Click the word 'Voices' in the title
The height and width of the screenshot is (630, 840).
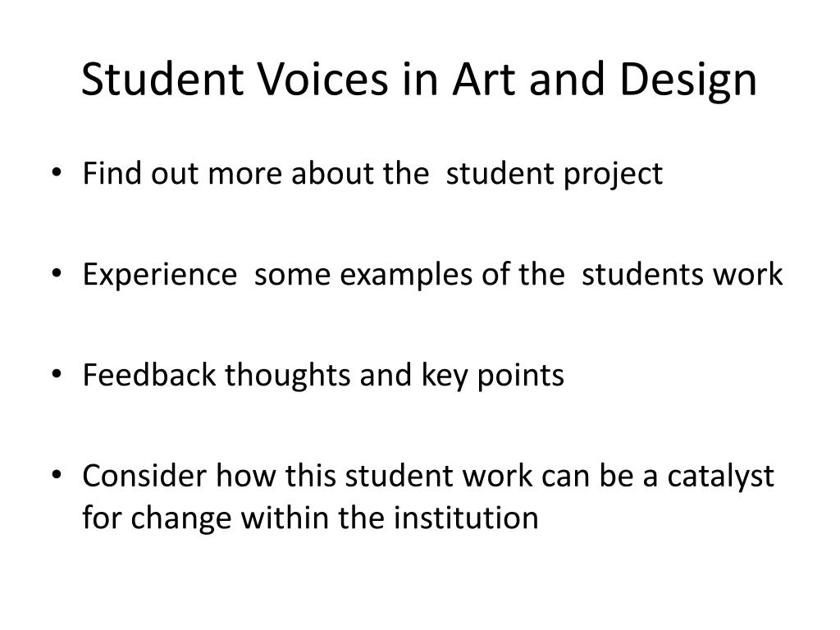click(x=323, y=80)
